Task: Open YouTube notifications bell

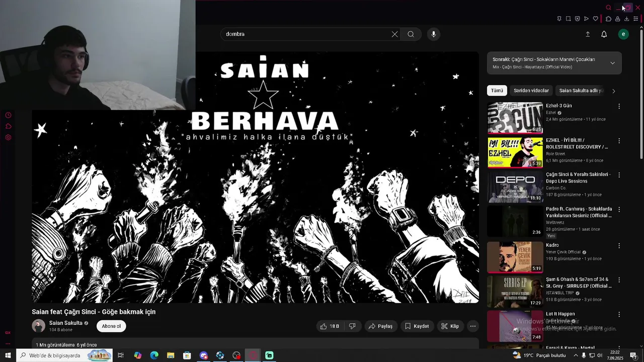Action: coord(604,34)
